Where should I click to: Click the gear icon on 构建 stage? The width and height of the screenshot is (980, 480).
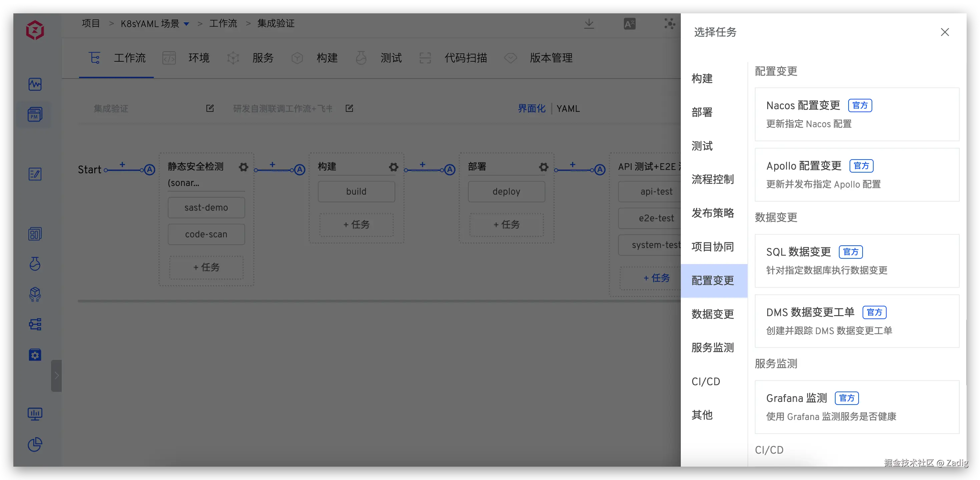coord(393,167)
